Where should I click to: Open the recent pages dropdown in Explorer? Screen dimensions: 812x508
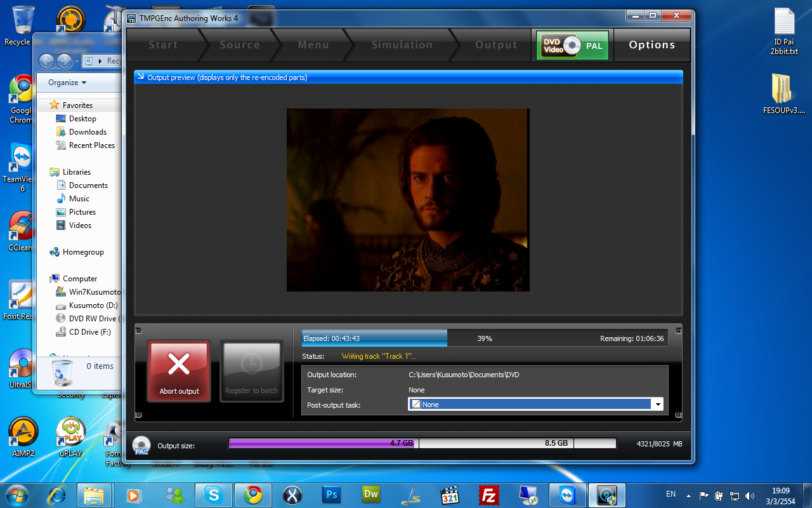pyautogui.click(x=77, y=62)
